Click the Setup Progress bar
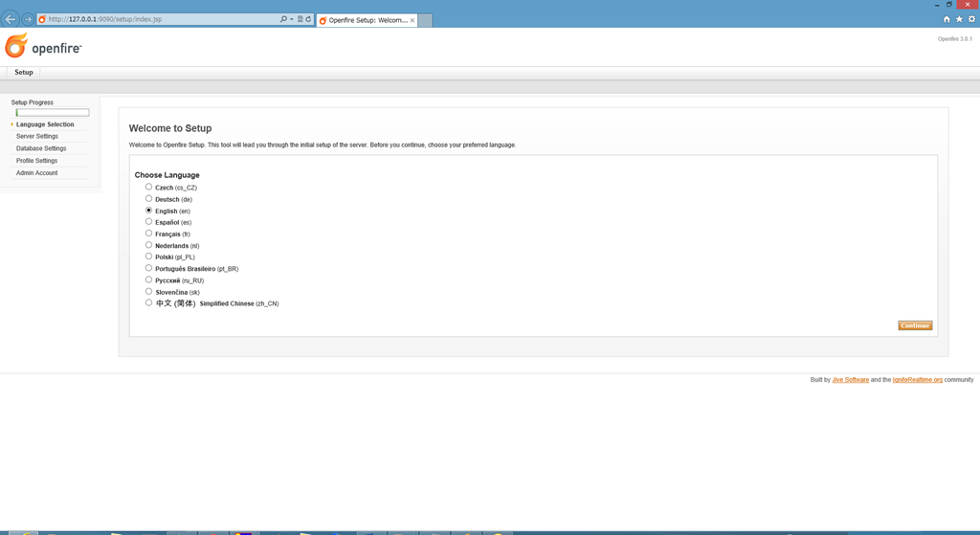 point(53,113)
